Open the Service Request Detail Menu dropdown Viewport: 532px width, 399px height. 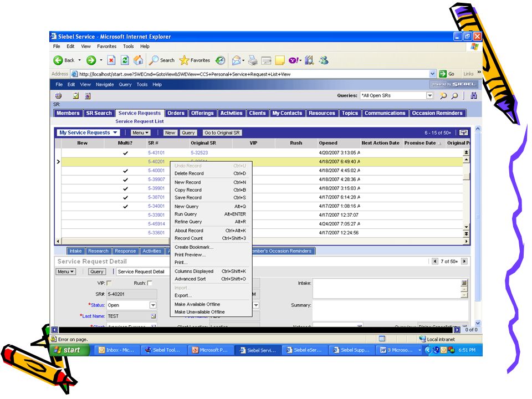click(65, 272)
